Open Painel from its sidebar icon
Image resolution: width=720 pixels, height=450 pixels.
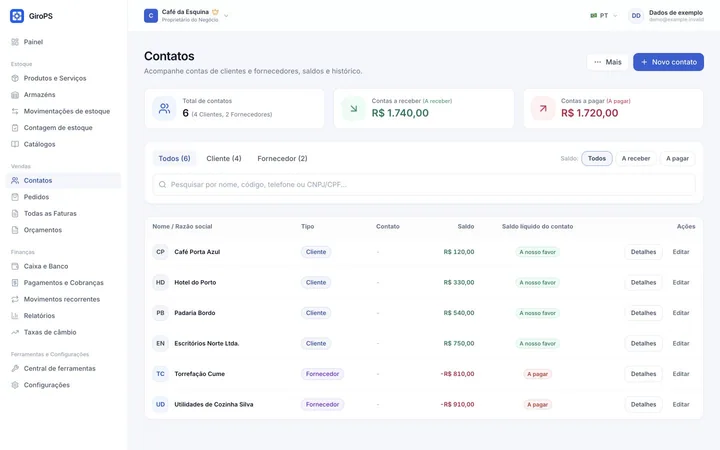(15, 42)
